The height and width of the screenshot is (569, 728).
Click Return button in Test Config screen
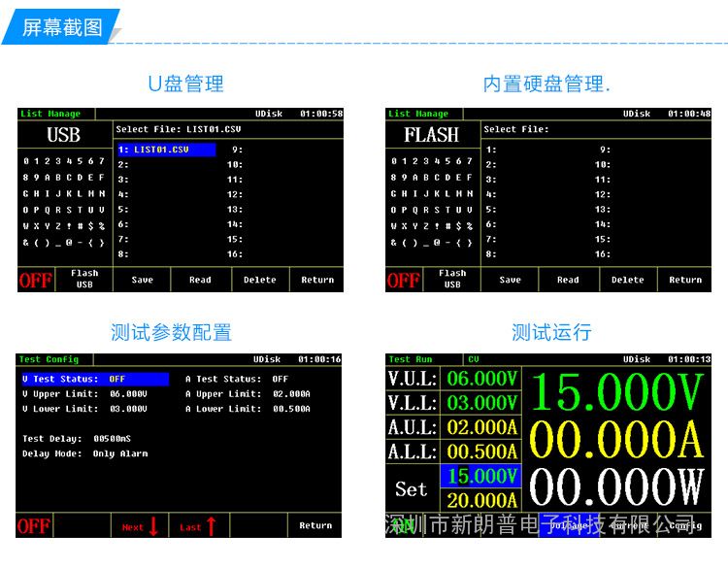click(315, 525)
